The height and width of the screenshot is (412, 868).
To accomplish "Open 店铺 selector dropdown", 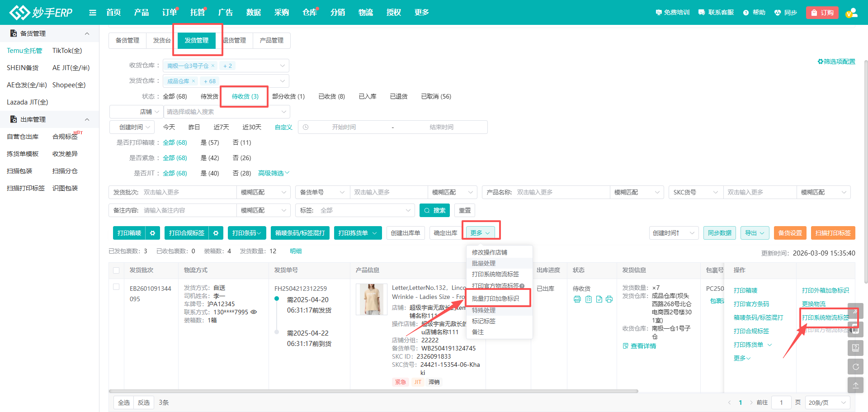I will coord(136,112).
